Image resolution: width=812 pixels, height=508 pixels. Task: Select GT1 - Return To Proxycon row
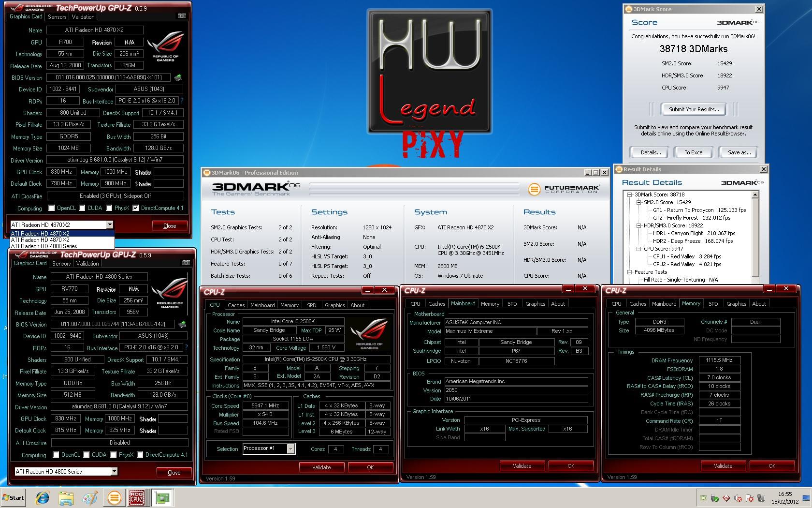click(x=699, y=210)
